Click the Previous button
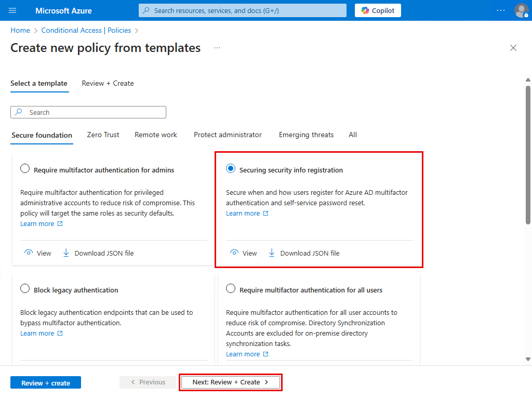This screenshot has width=532, height=399. coord(148,382)
